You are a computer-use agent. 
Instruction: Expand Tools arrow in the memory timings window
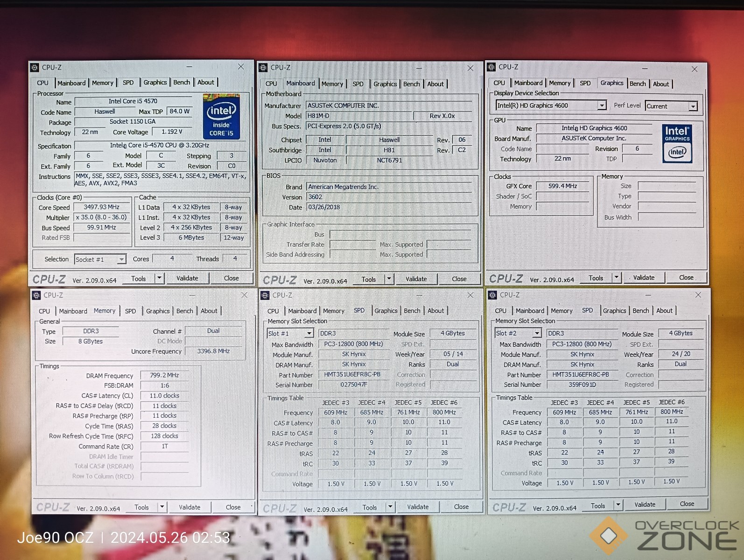[162, 507]
